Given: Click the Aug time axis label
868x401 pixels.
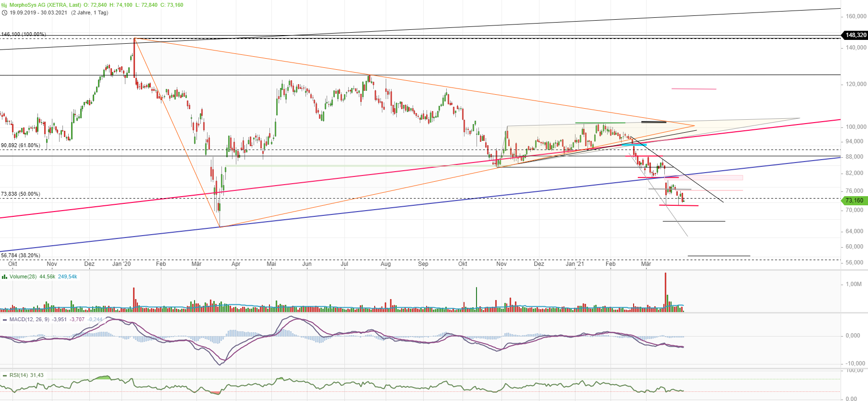Looking at the screenshot, I should tap(386, 264).
